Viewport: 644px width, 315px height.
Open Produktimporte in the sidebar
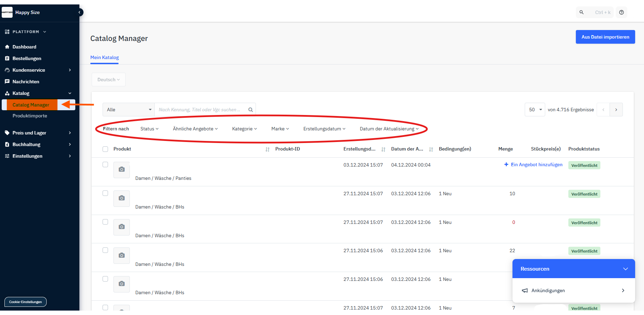[x=30, y=116]
